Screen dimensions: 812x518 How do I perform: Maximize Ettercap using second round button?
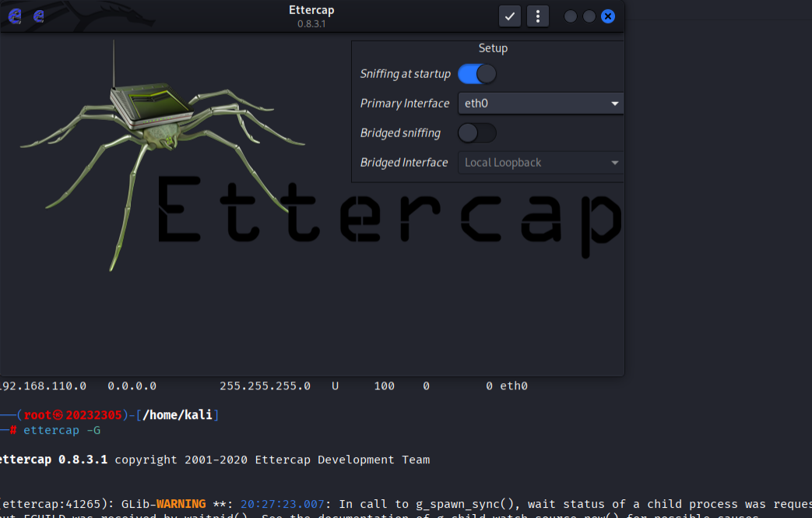pyautogui.click(x=589, y=16)
